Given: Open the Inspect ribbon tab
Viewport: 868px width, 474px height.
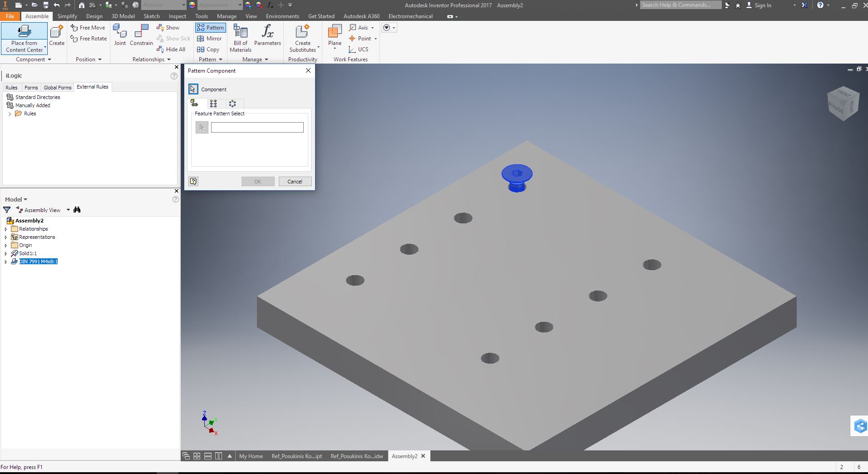Looking at the screenshot, I should (177, 16).
